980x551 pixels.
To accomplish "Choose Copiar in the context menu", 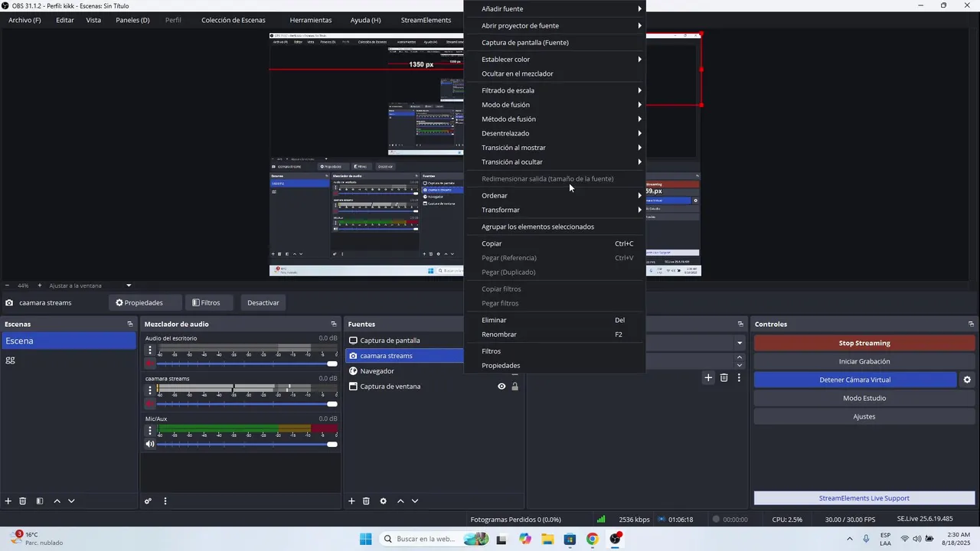I will (555, 243).
